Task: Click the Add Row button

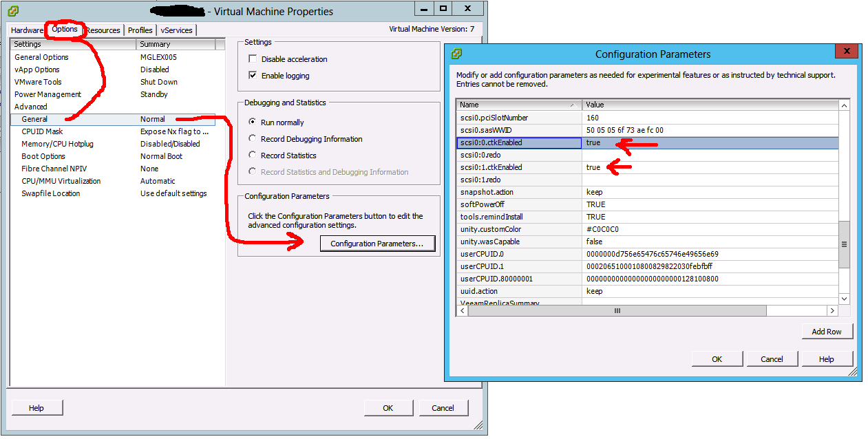Action: pyautogui.click(x=827, y=332)
